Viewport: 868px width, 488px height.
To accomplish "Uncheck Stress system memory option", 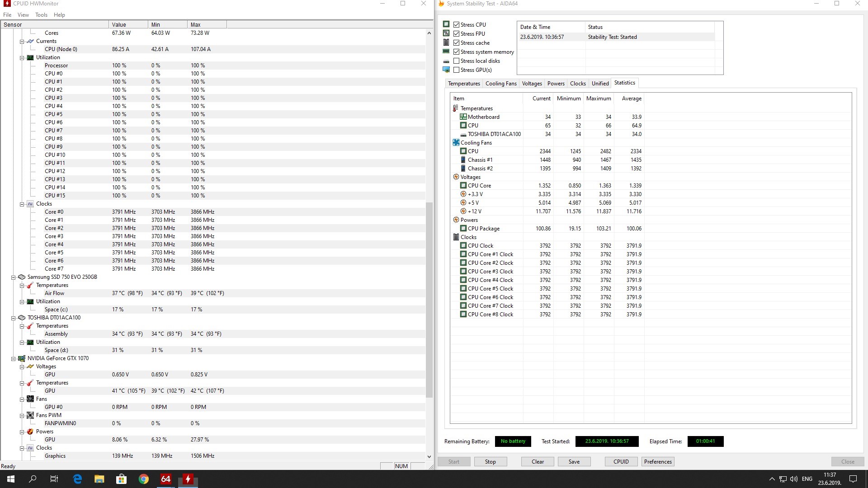I will pos(457,52).
